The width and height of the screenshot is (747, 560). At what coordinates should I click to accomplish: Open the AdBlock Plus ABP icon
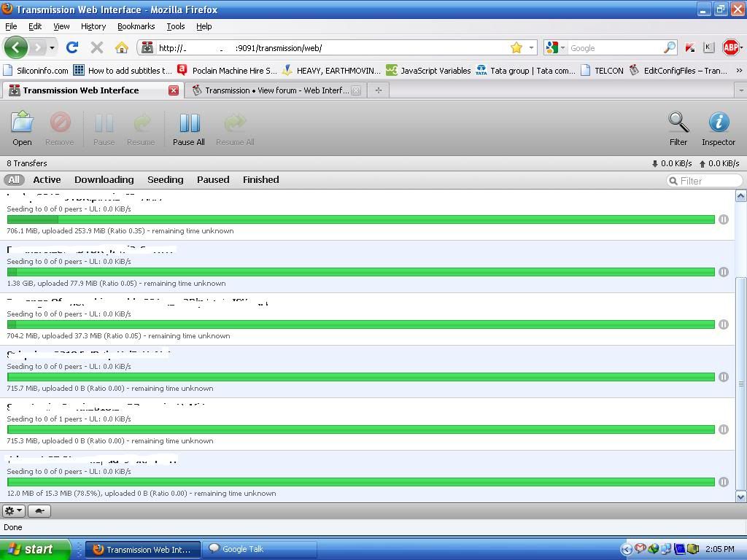point(730,47)
